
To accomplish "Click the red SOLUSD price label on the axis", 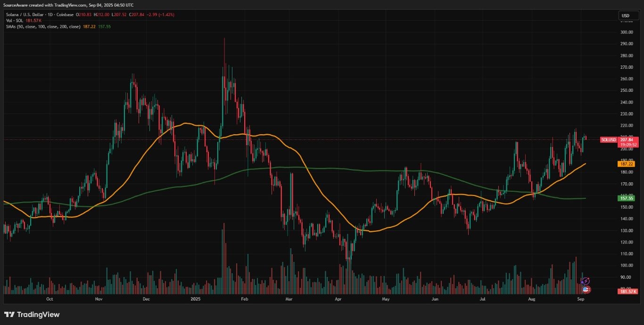I will tap(610, 140).
